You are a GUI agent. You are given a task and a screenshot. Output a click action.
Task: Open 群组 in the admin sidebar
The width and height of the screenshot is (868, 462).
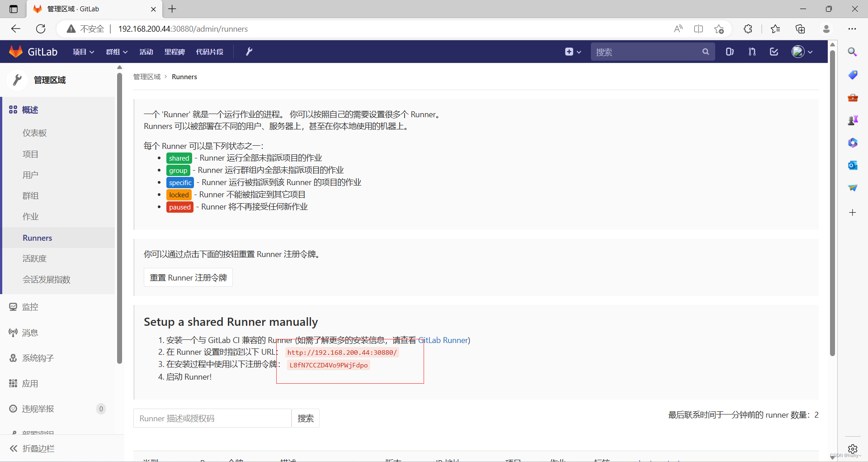(x=30, y=196)
